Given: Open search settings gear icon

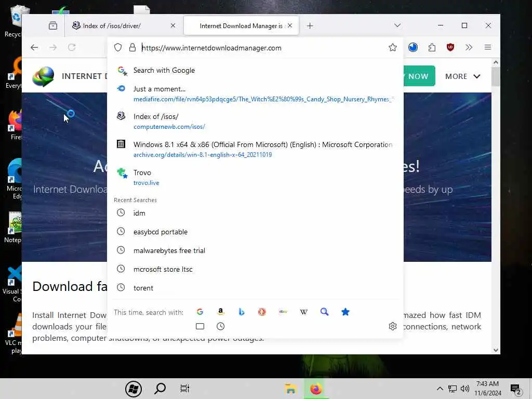Looking at the screenshot, I should click(x=393, y=326).
